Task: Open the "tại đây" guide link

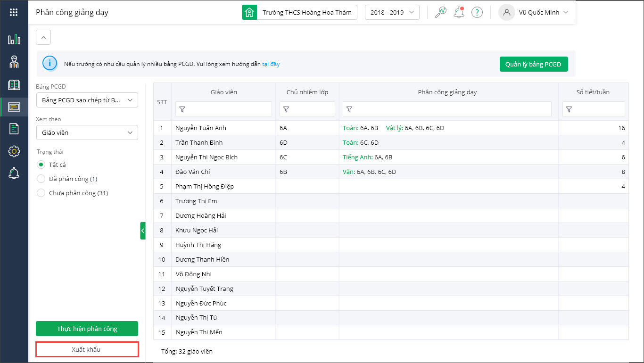Action: click(271, 64)
